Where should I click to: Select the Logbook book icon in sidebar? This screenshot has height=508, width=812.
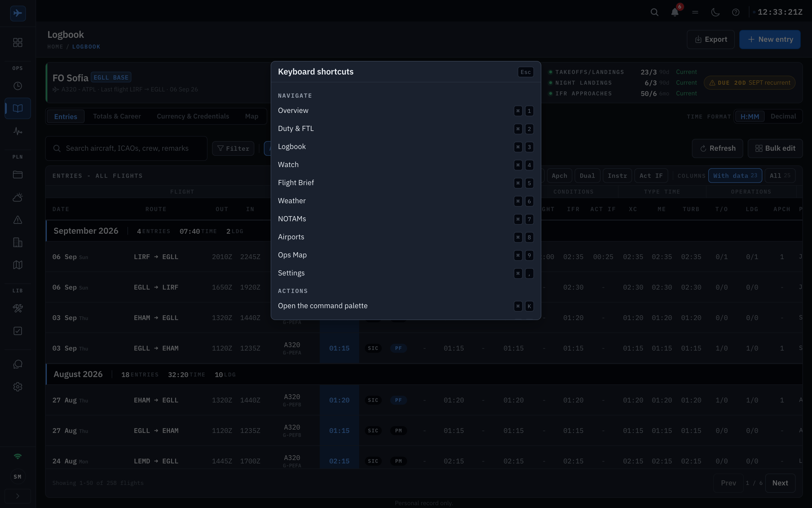coord(18,108)
